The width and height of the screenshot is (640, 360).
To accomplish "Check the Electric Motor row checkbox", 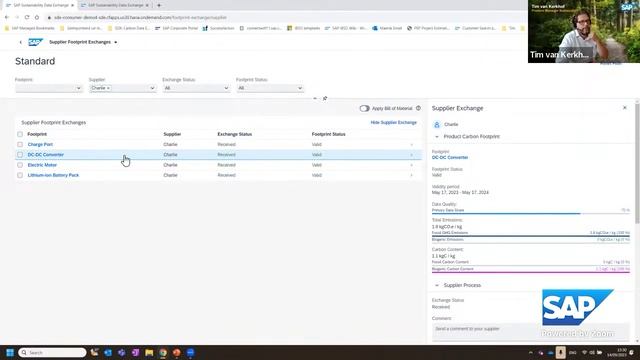I will [x=20, y=165].
